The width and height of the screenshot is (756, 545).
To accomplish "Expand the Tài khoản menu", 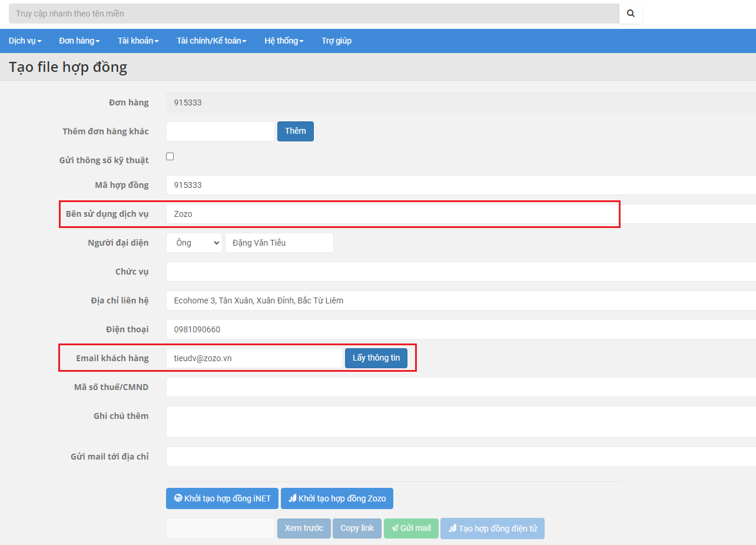I will click(138, 41).
